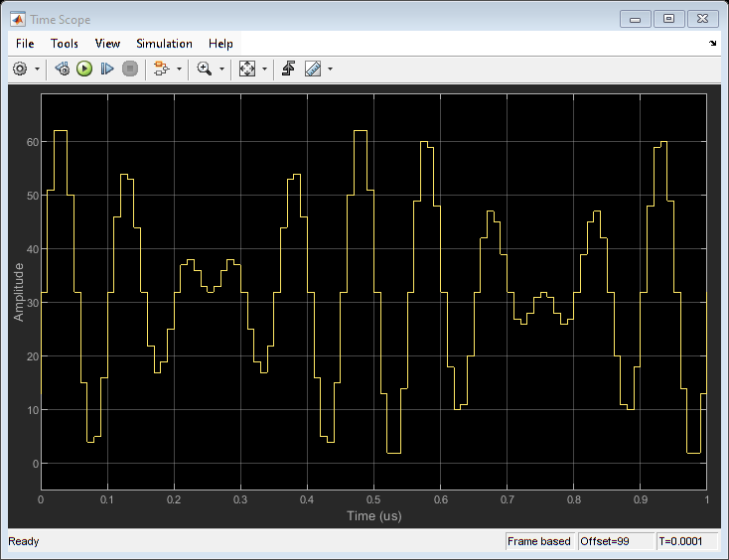Expand the Scale Axes dropdown arrow

264,69
